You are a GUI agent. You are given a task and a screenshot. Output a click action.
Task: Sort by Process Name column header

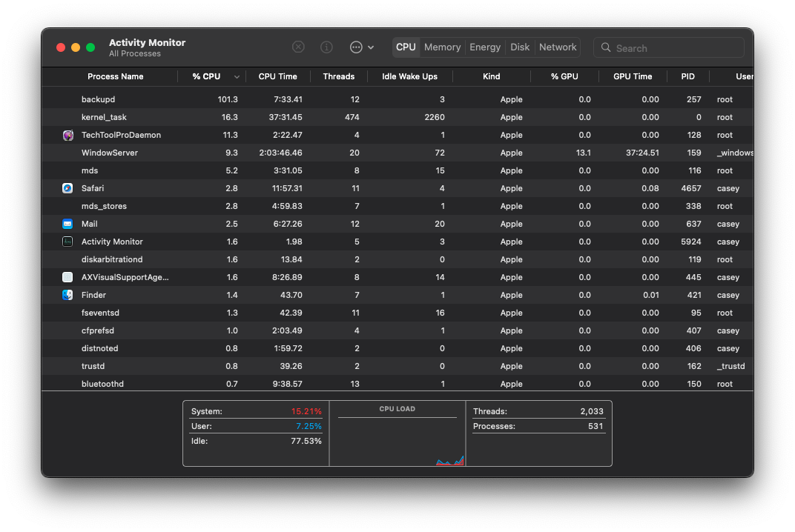pyautogui.click(x=115, y=76)
